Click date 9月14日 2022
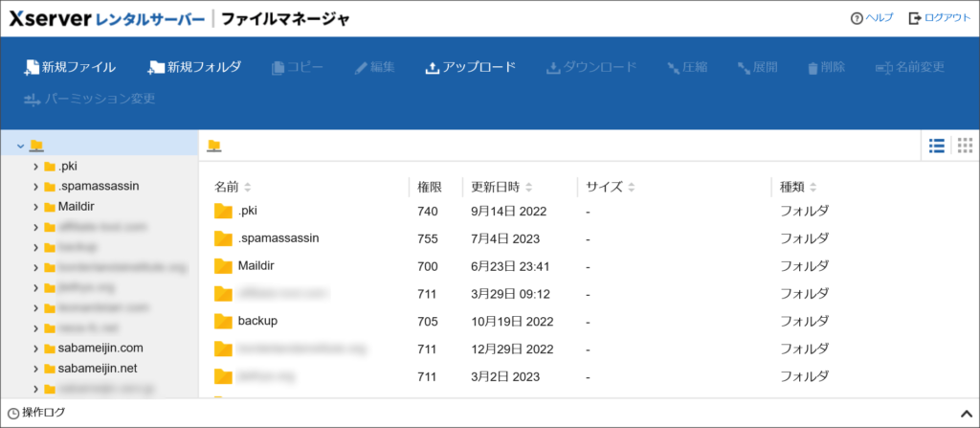This screenshot has height=428, width=980. 509,212
